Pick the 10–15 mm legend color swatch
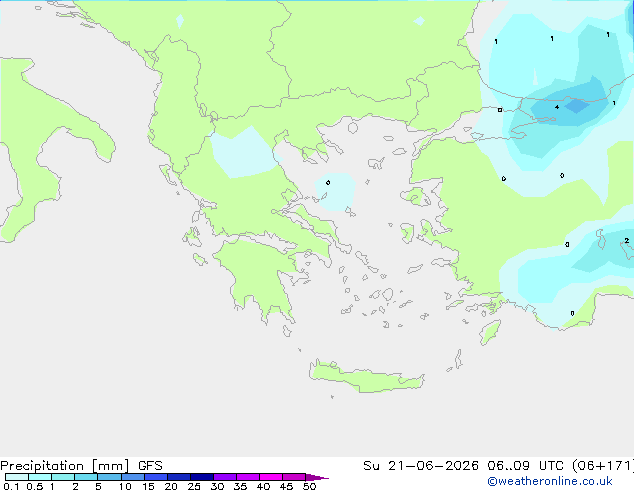 (x=133, y=477)
